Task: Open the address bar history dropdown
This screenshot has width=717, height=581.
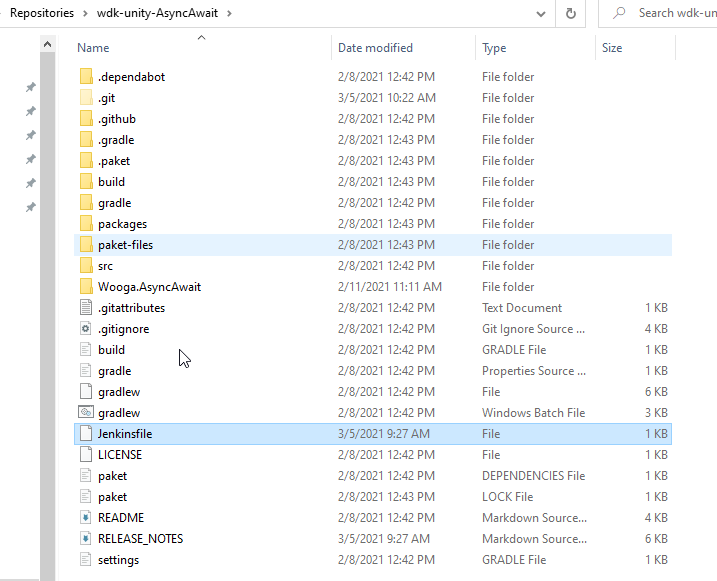Action: (x=541, y=14)
